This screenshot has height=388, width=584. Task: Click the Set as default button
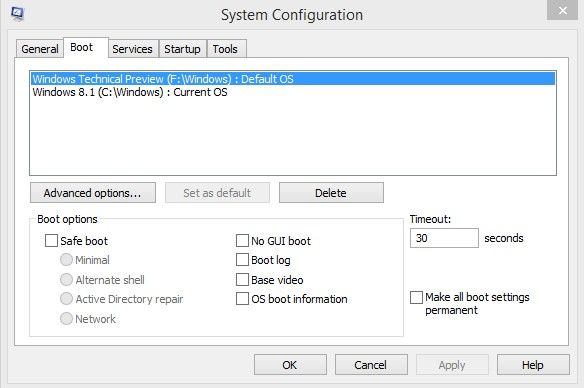tap(217, 193)
